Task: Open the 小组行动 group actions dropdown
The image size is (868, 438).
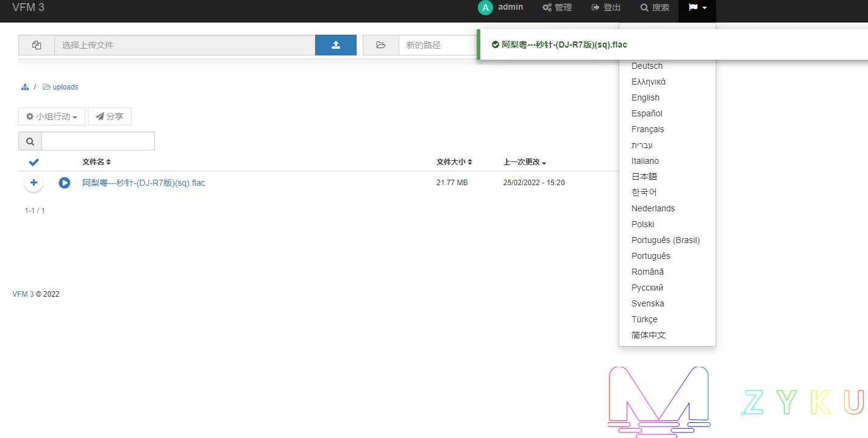Action: [x=52, y=116]
